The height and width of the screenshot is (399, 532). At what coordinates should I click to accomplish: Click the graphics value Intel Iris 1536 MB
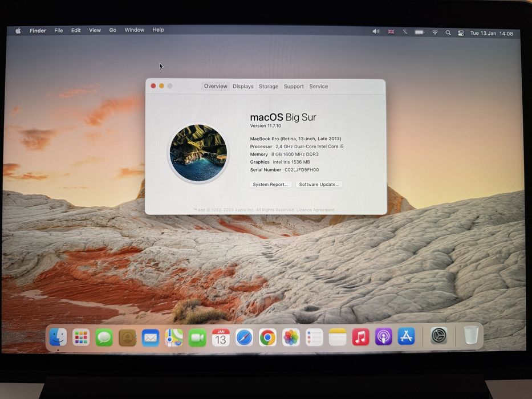click(291, 162)
